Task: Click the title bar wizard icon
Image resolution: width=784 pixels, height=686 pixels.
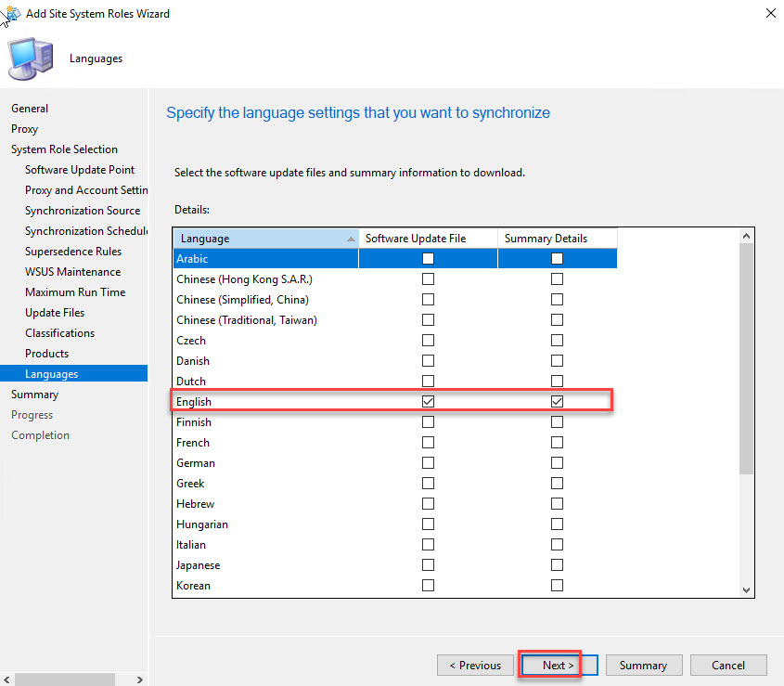Action: point(12,13)
